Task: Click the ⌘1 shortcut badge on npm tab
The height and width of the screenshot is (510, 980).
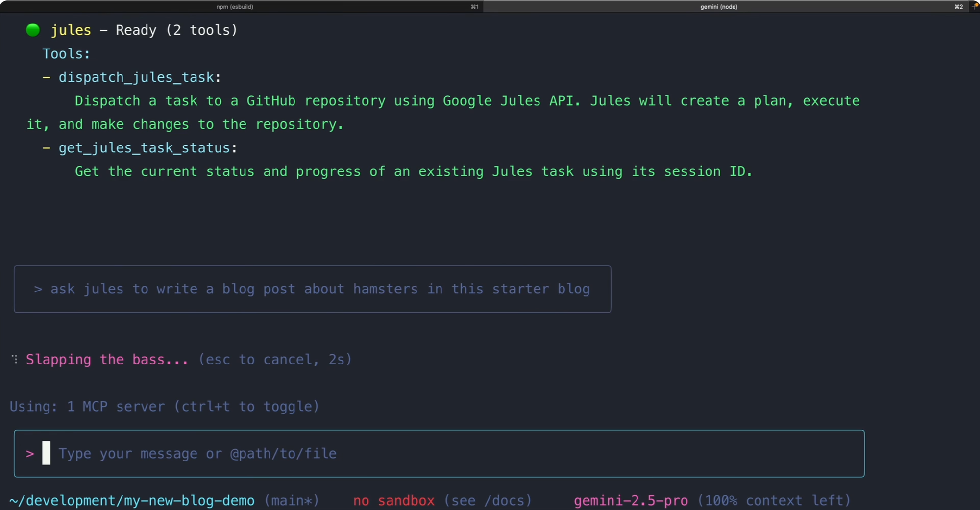Action: click(x=474, y=7)
